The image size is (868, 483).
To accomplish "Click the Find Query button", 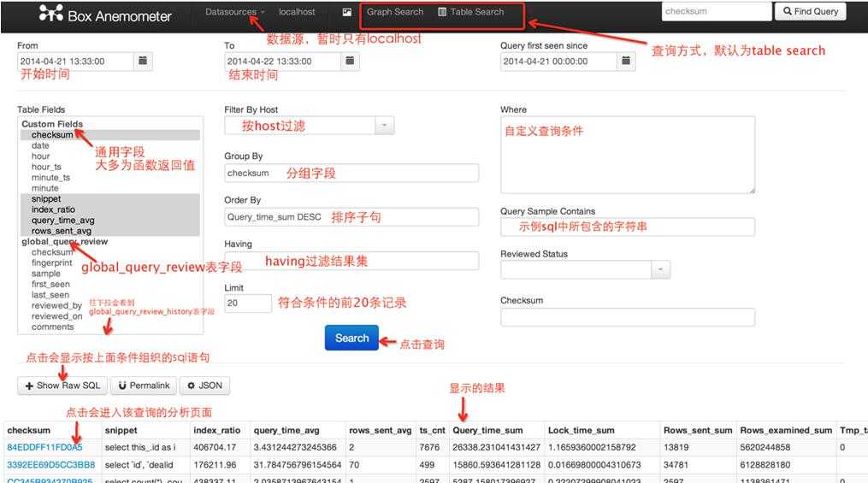I will click(x=811, y=11).
